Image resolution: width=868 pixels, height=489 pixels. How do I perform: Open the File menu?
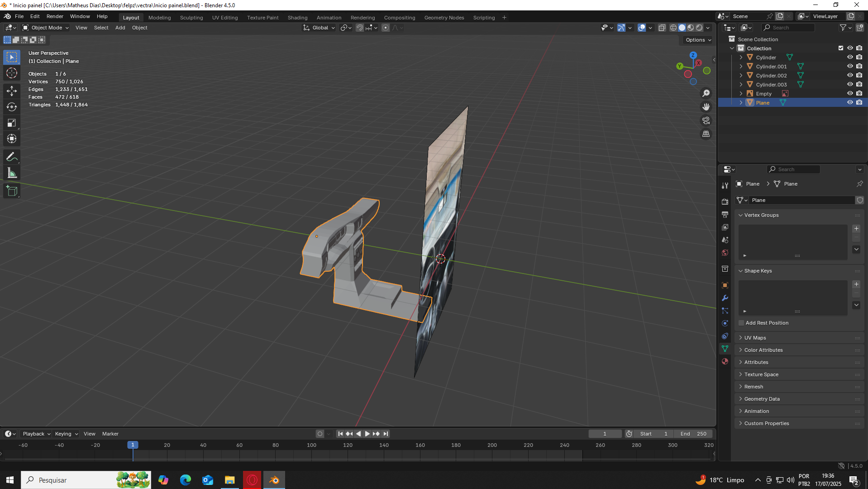click(x=19, y=16)
